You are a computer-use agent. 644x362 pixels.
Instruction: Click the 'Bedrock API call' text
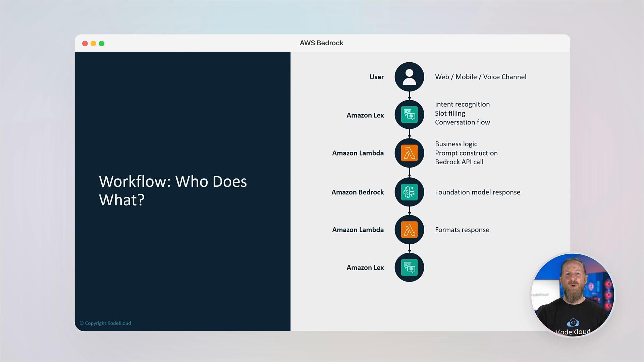click(459, 162)
